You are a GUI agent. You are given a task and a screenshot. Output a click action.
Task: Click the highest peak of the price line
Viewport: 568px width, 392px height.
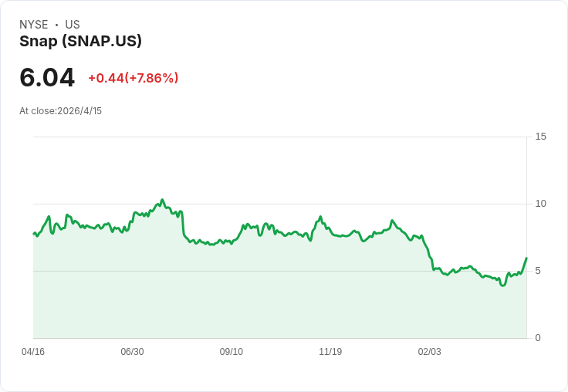(x=162, y=200)
